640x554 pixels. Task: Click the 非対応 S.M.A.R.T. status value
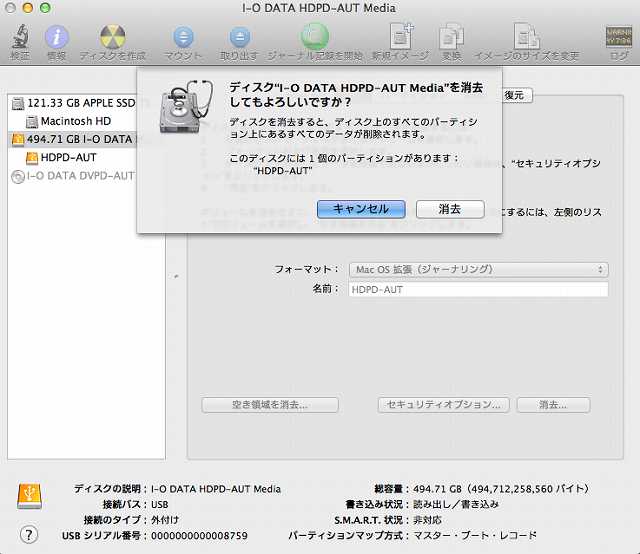tap(427, 520)
